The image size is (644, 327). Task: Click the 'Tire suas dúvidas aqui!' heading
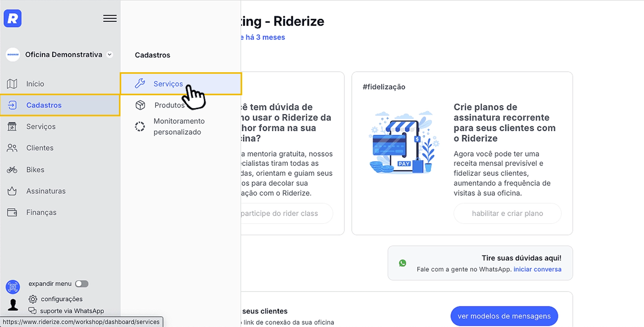point(522,258)
